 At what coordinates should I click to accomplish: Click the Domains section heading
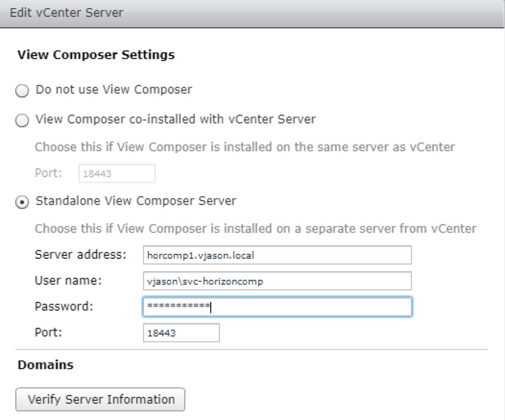click(45, 365)
